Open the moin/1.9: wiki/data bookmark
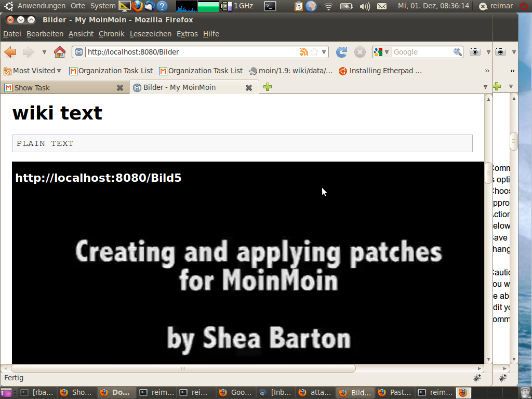Screen dimensions: 532x399 (291, 71)
